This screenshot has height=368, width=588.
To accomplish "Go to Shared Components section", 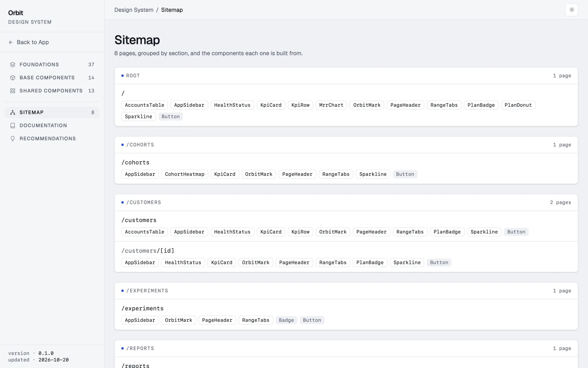I will 52,91.
